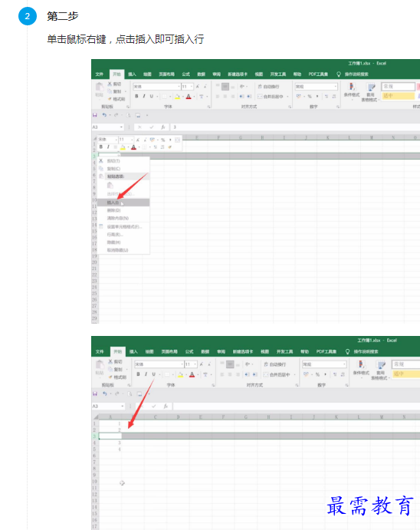Open 套用表格格式 icon in the second Excel ribbon
This screenshot has height=530, width=420.
381,370
